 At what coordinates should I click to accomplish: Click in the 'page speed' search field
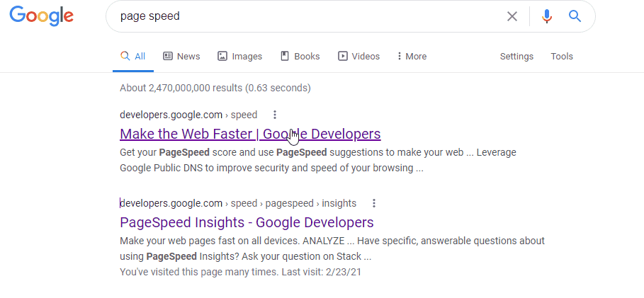(x=305, y=16)
